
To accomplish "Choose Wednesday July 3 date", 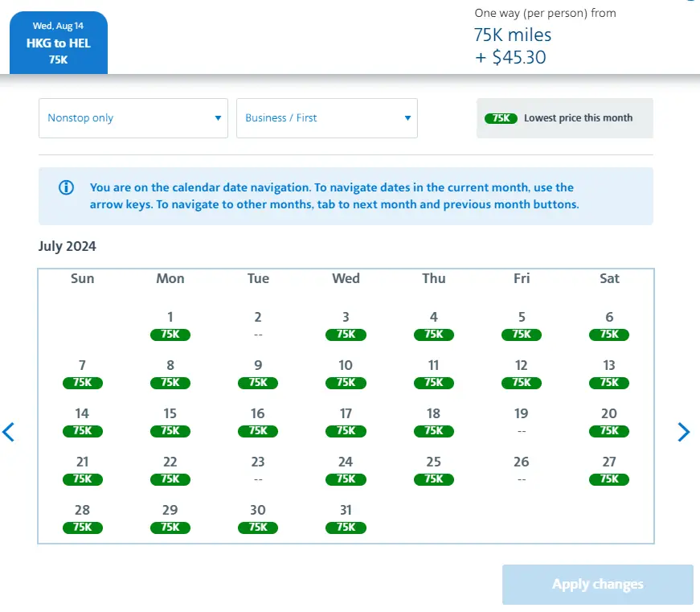I will [346, 325].
